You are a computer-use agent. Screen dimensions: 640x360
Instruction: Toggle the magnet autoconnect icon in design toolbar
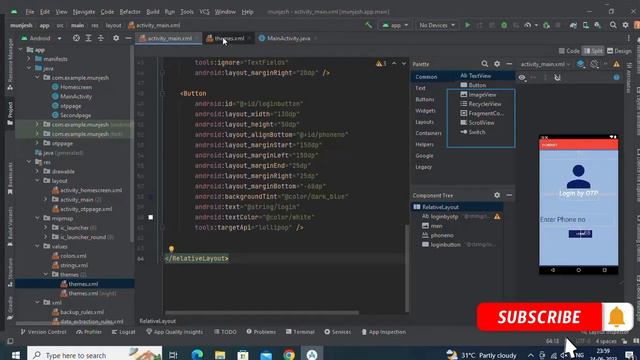[x=557, y=78]
